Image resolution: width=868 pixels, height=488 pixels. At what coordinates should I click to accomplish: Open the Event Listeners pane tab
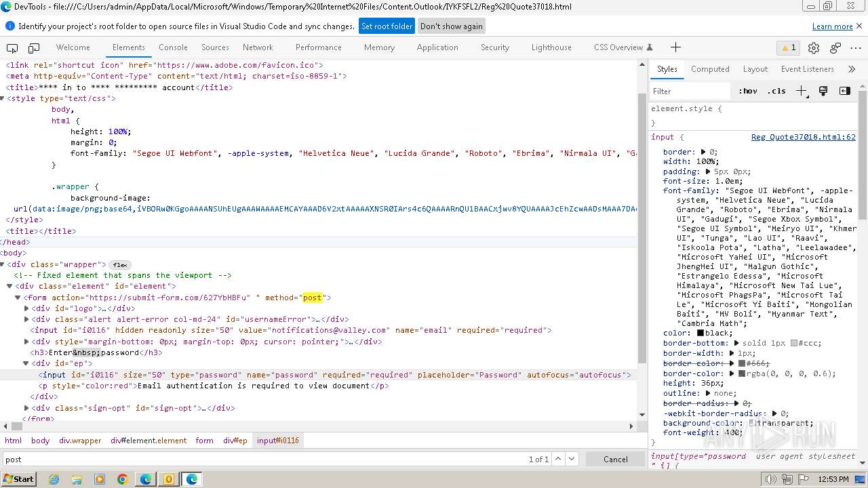click(x=807, y=69)
